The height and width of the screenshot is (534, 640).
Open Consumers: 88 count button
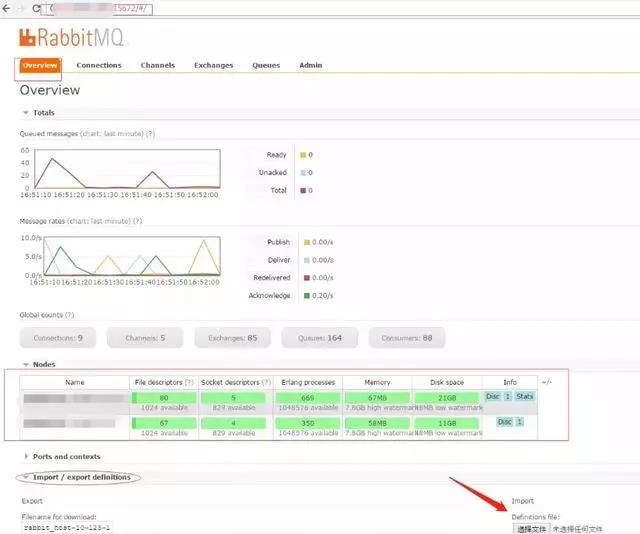click(x=407, y=338)
